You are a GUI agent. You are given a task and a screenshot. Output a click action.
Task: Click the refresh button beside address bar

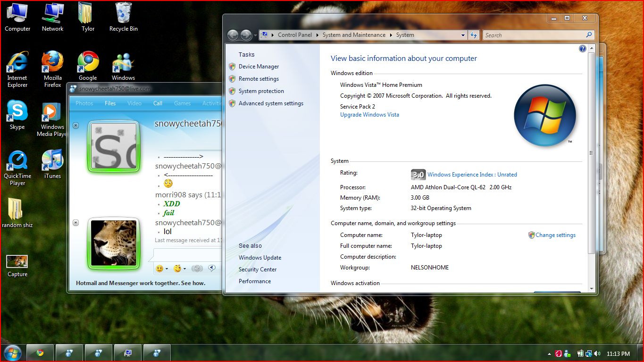pos(474,35)
